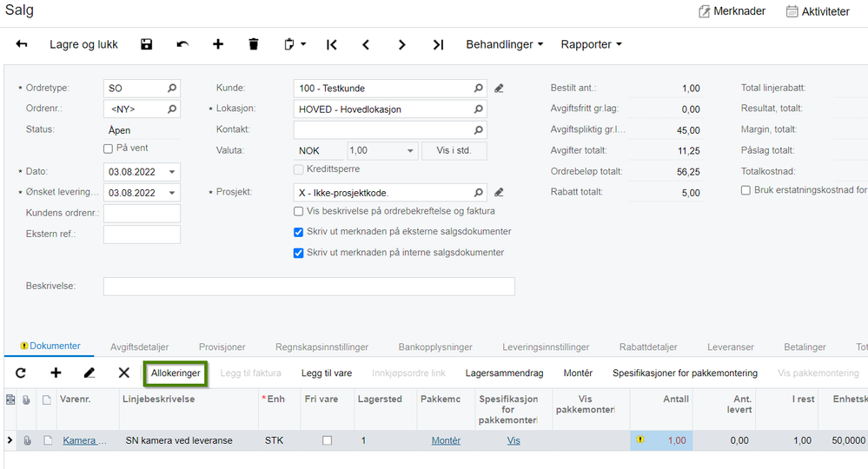Screen dimensions: 868x469
Task: Uncheck Skriv ut merknaden på interne salgsdokumenter
Action: coord(298,253)
